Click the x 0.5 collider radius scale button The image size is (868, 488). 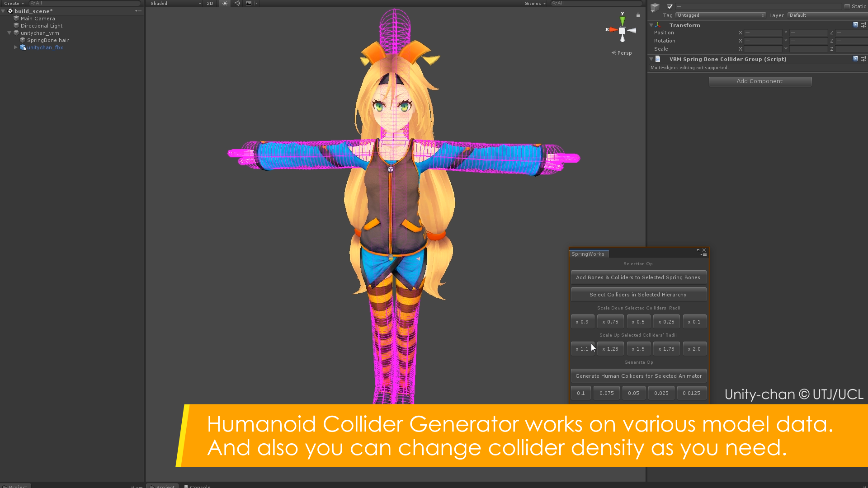click(638, 321)
